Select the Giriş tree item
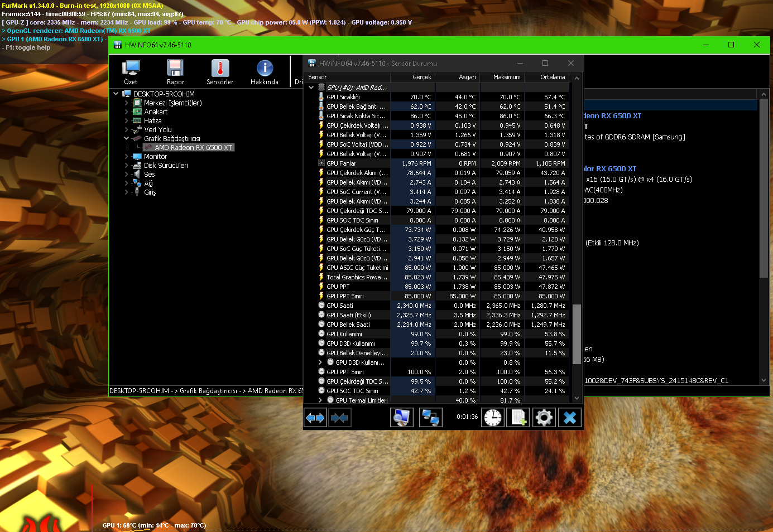The height and width of the screenshot is (532, 773). (150, 192)
